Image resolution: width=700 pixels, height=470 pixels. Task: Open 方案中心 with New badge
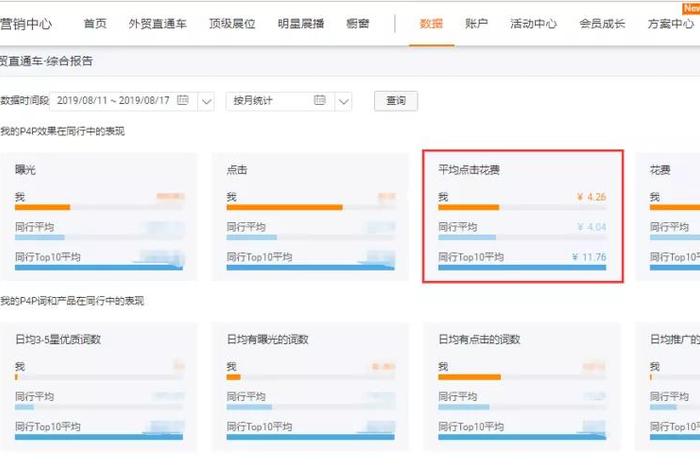point(671,24)
